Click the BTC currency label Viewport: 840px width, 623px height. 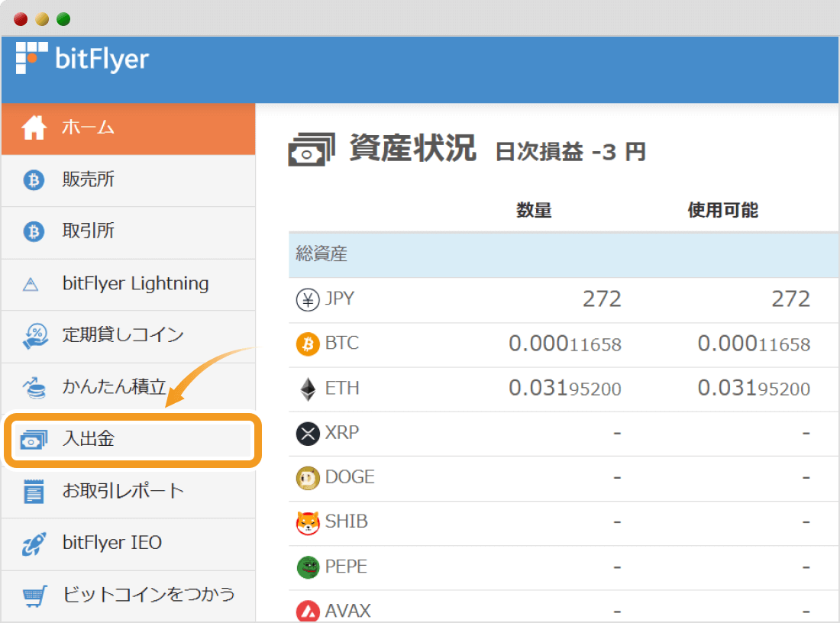point(342,343)
